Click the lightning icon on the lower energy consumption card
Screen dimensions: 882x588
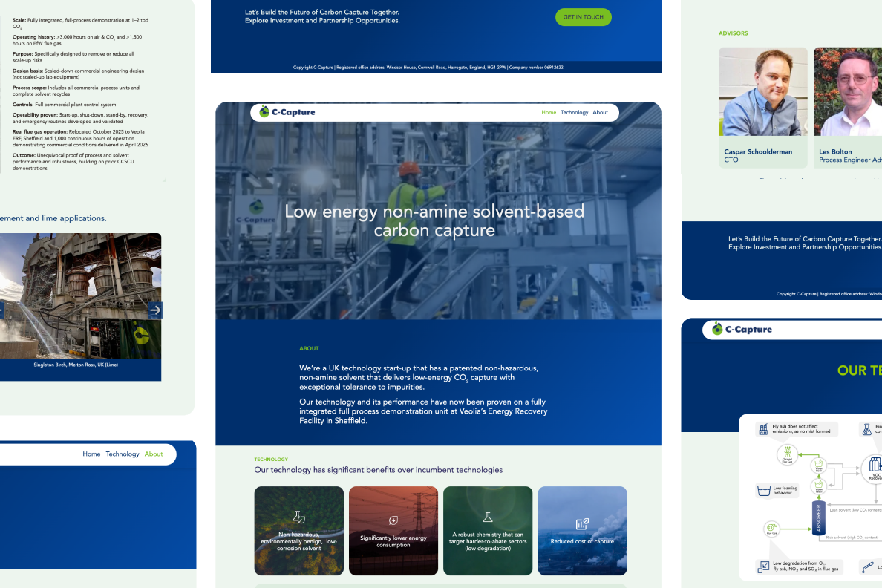pos(393,520)
